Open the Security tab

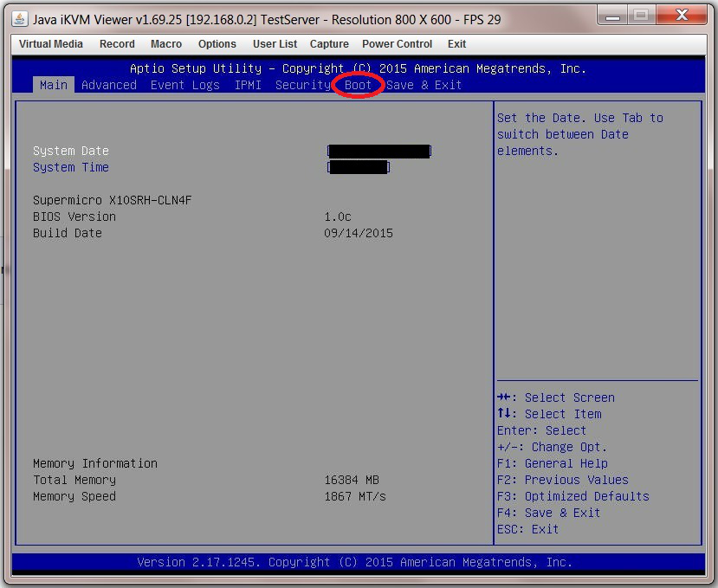[302, 85]
